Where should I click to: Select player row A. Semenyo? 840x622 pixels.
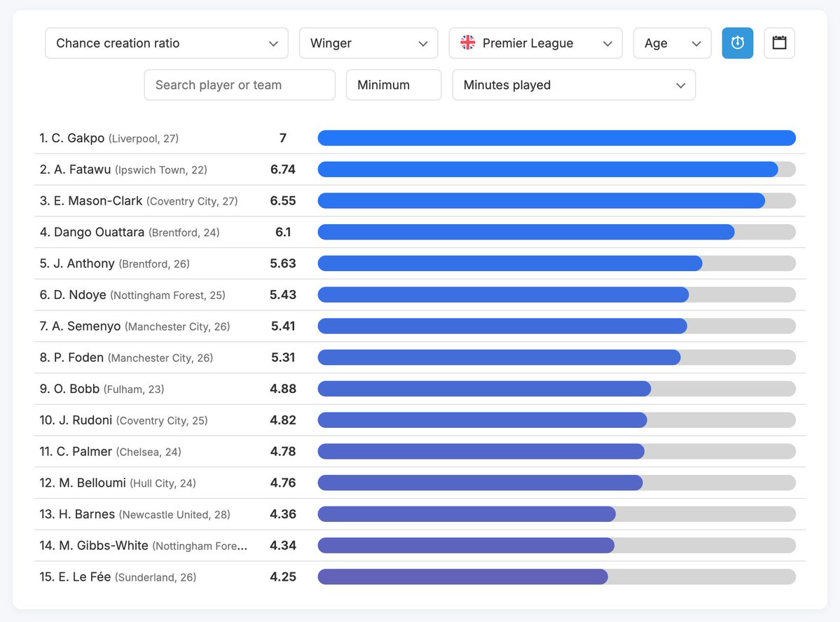coord(420,326)
